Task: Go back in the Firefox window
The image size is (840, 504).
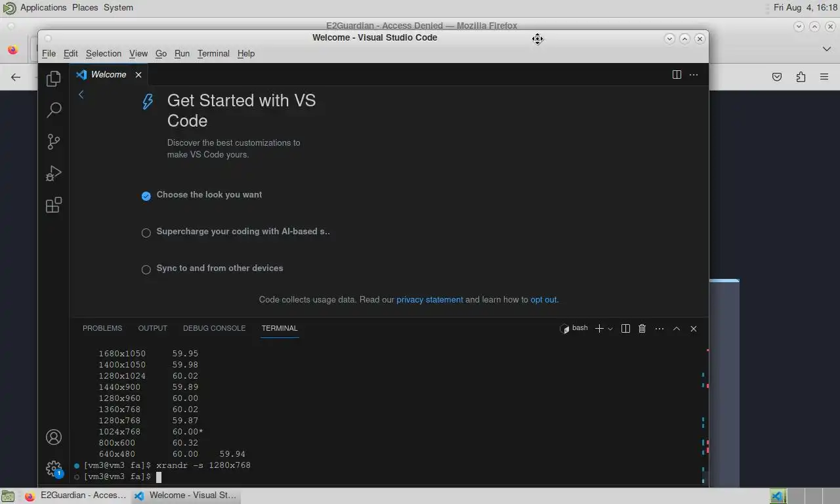Action: pos(16,77)
